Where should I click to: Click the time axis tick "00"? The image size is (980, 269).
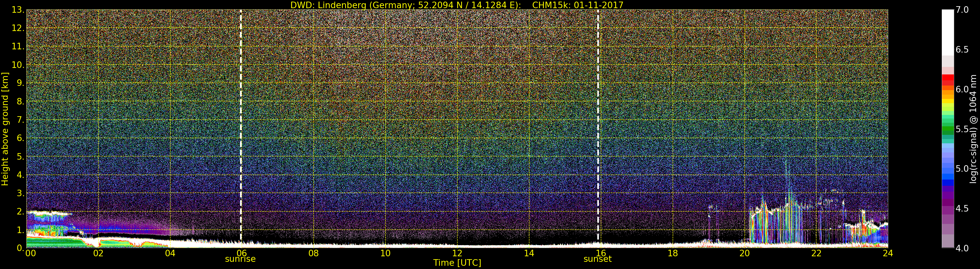pos(30,253)
